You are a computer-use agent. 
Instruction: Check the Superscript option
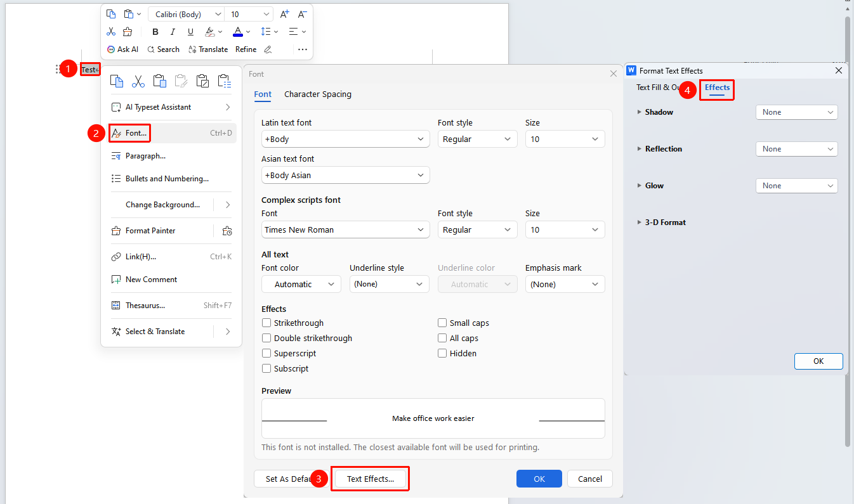click(x=266, y=354)
